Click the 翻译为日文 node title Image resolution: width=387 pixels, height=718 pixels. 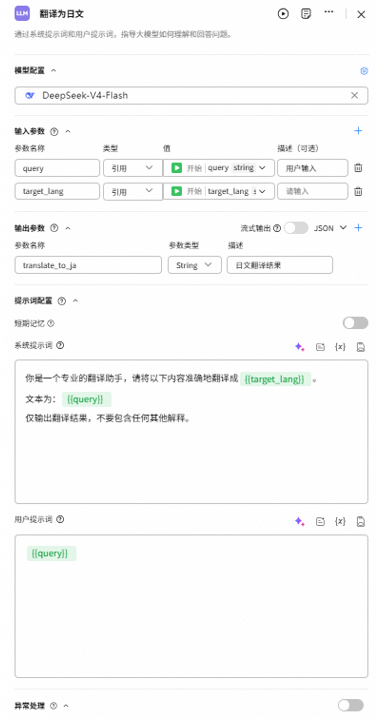[x=61, y=14]
